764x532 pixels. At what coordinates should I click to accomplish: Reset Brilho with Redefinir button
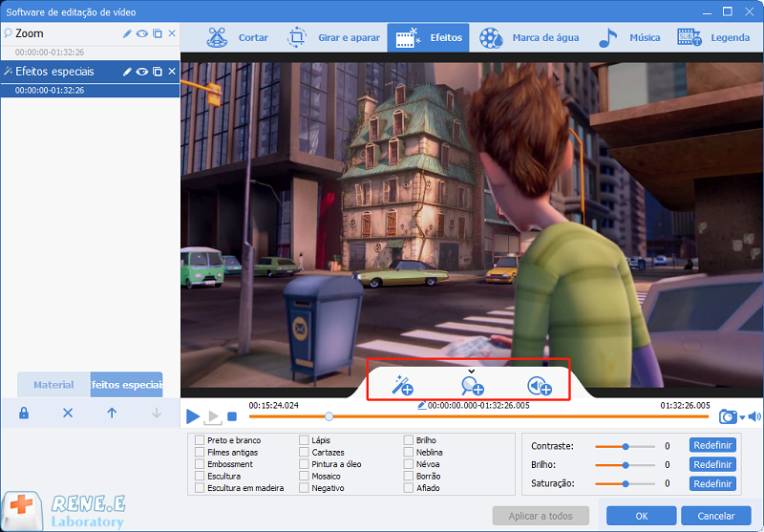coord(712,464)
